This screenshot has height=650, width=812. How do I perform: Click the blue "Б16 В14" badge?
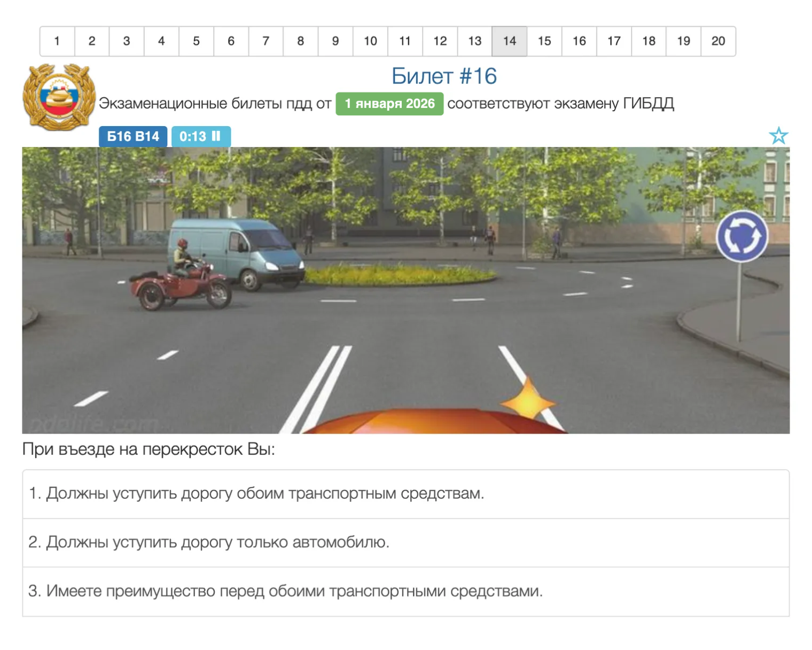pos(132,136)
